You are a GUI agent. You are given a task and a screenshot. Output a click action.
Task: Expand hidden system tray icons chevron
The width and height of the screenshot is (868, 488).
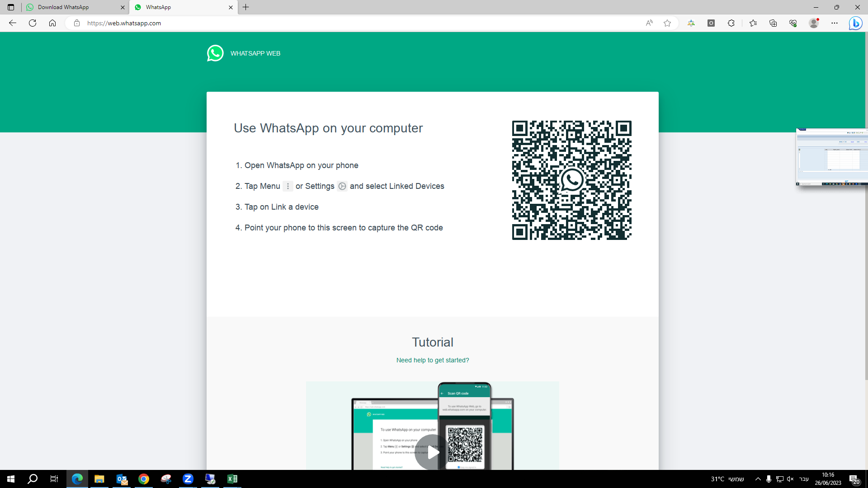click(758, 479)
